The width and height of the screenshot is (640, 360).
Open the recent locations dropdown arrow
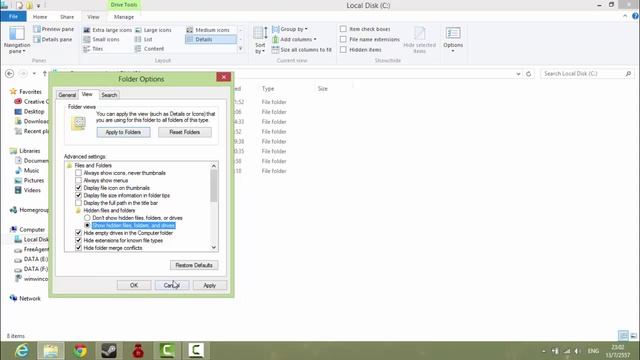(x=34, y=73)
